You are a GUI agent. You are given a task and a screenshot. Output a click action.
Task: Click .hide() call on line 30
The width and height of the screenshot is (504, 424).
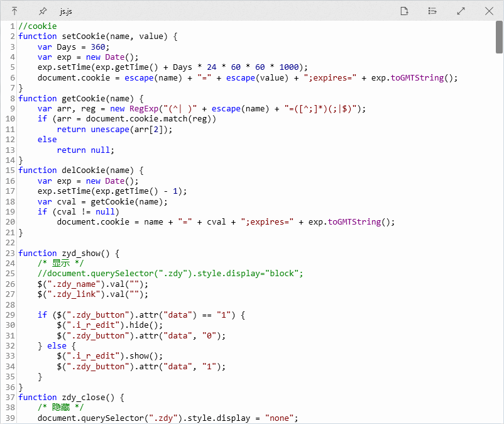click(x=144, y=325)
